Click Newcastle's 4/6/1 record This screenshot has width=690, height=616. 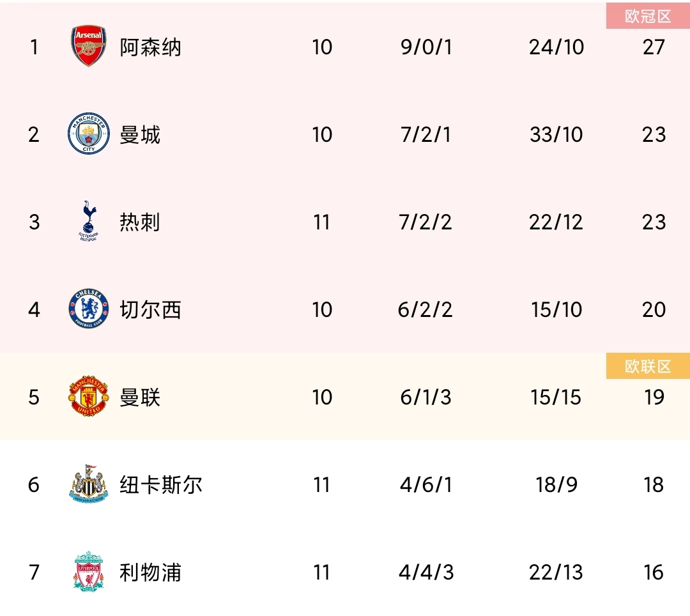pyautogui.click(x=426, y=485)
